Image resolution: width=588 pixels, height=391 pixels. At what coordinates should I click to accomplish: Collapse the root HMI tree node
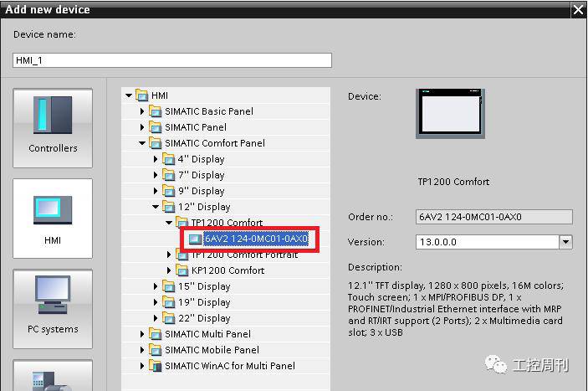click(x=129, y=95)
